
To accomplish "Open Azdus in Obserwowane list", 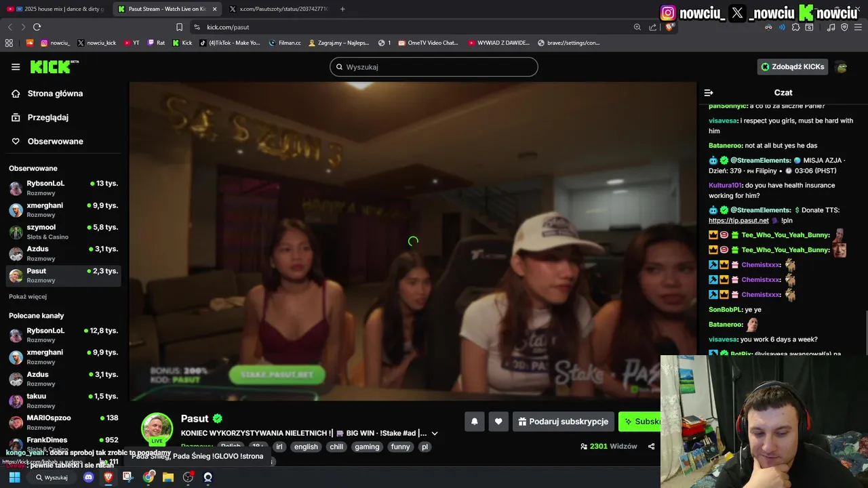I will [x=64, y=253].
